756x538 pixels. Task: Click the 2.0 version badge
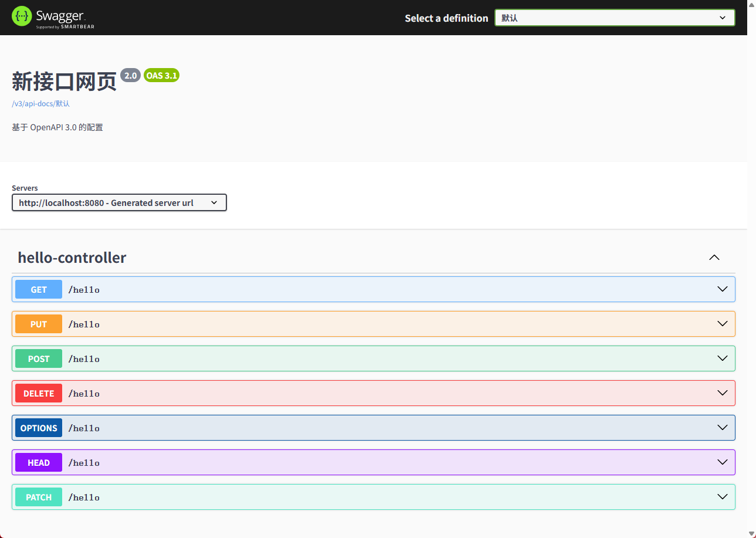pyautogui.click(x=130, y=76)
